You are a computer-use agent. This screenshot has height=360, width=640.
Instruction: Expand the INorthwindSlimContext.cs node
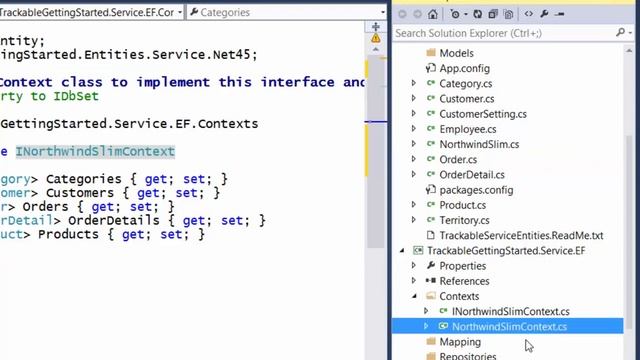pos(426,311)
